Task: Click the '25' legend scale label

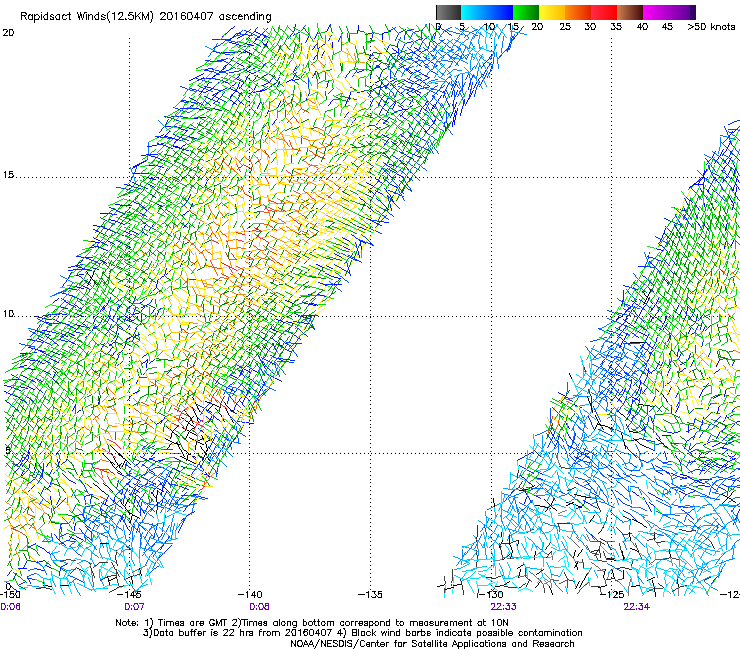Action: click(564, 26)
